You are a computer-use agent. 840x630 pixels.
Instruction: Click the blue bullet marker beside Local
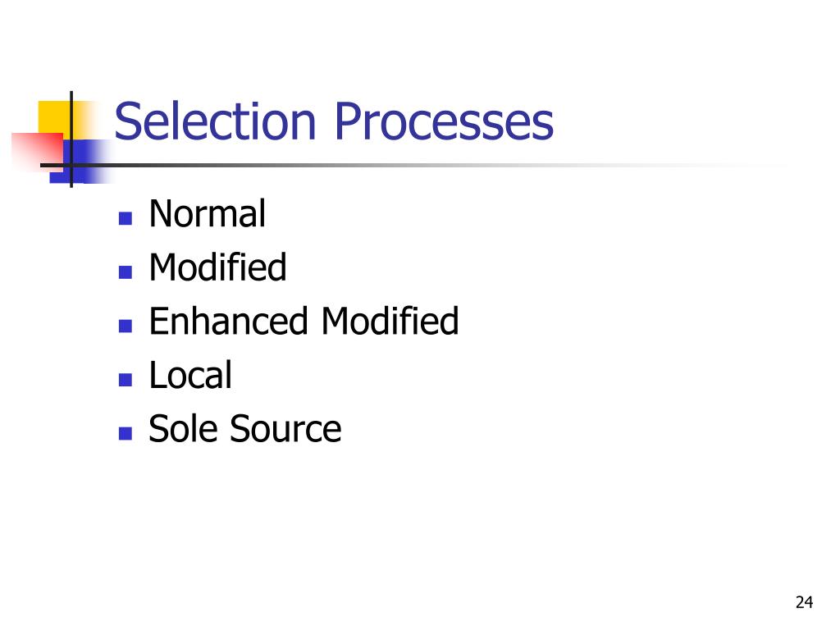pyautogui.click(x=126, y=380)
